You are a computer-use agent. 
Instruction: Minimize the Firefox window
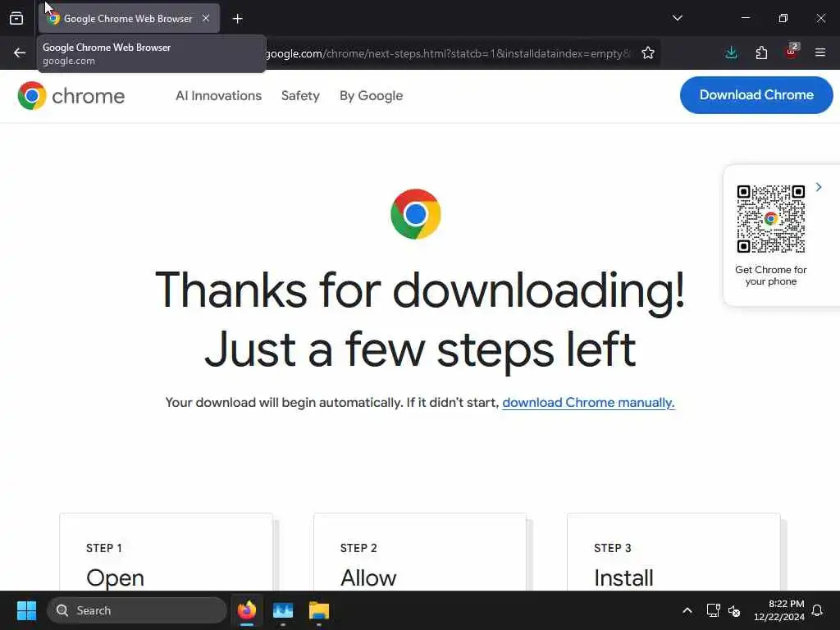coord(745,18)
